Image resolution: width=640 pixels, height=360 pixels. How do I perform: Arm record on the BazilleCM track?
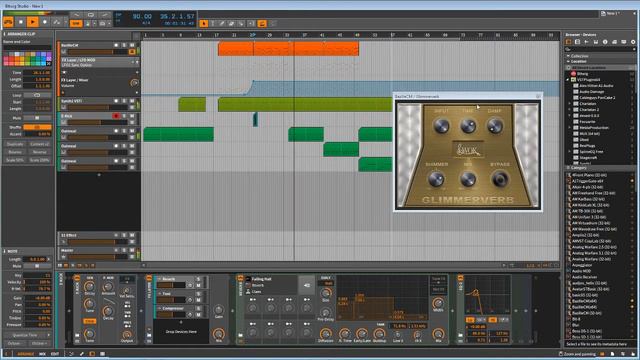click(x=116, y=45)
